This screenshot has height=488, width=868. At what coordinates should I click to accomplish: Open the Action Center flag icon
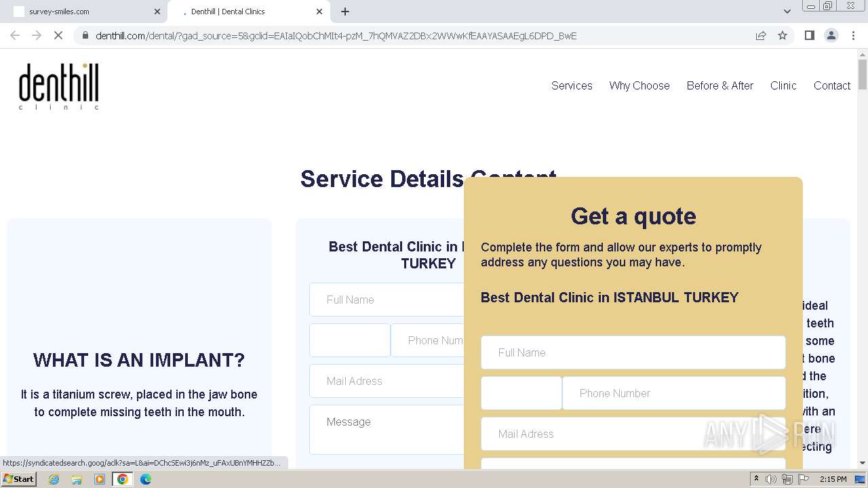click(804, 479)
